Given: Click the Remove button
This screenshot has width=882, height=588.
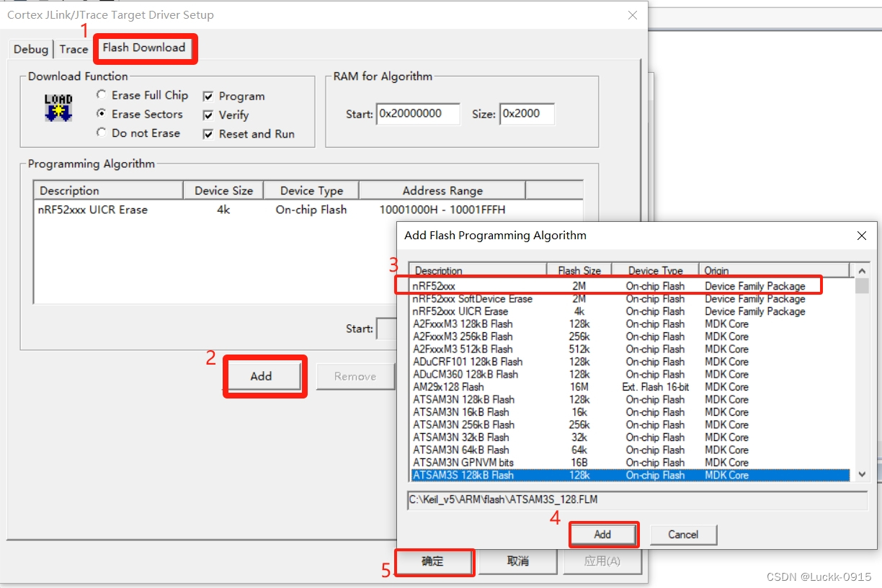Looking at the screenshot, I should point(355,376).
